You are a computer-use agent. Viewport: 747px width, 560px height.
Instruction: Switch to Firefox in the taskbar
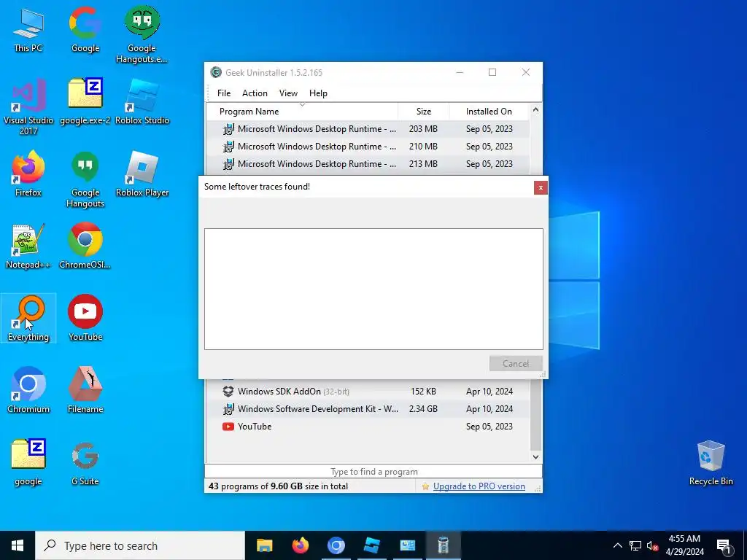point(300,545)
